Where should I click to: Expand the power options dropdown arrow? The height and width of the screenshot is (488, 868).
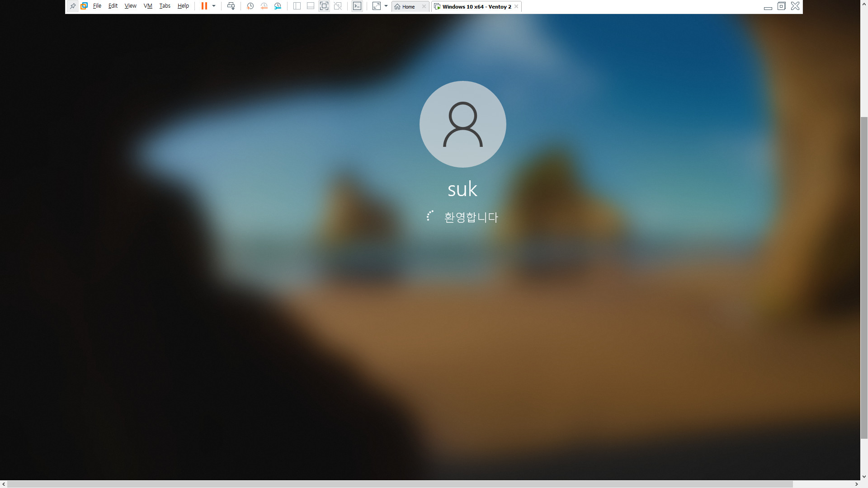point(214,6)
